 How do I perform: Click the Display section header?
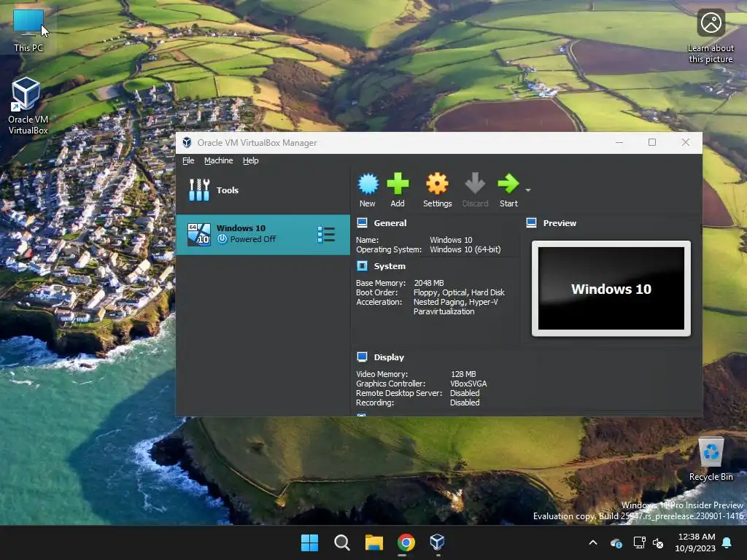[x=389, y=357]
